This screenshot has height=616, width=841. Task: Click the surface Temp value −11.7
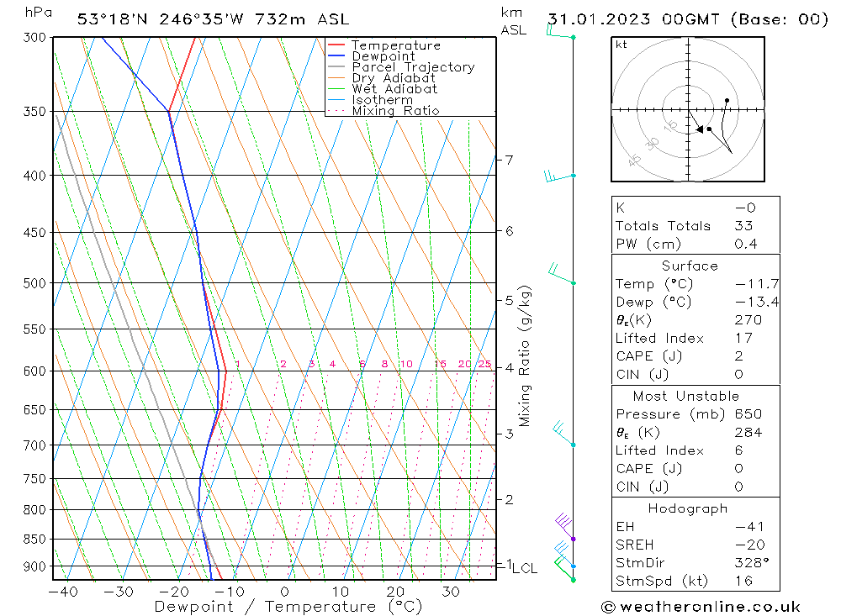(x=757, y=284)
